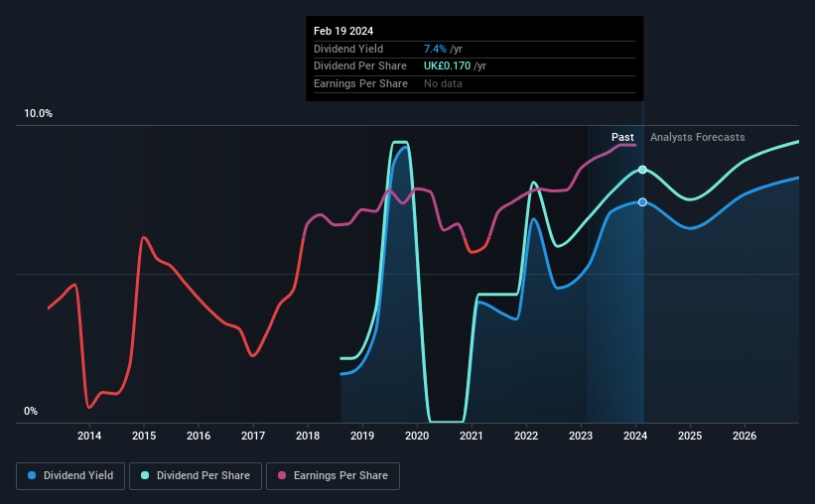Click the Feb 19 2024 tooltip date
The image size is (815, 504).
pos(343,31)
